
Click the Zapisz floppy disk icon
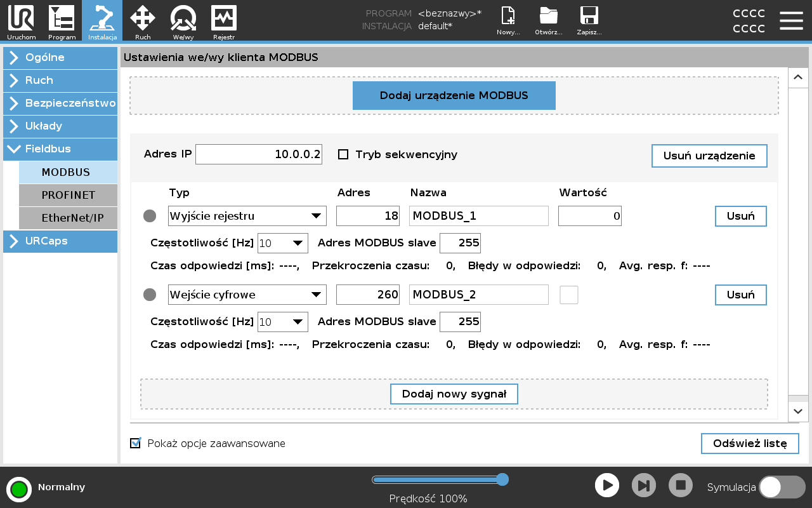589,20
